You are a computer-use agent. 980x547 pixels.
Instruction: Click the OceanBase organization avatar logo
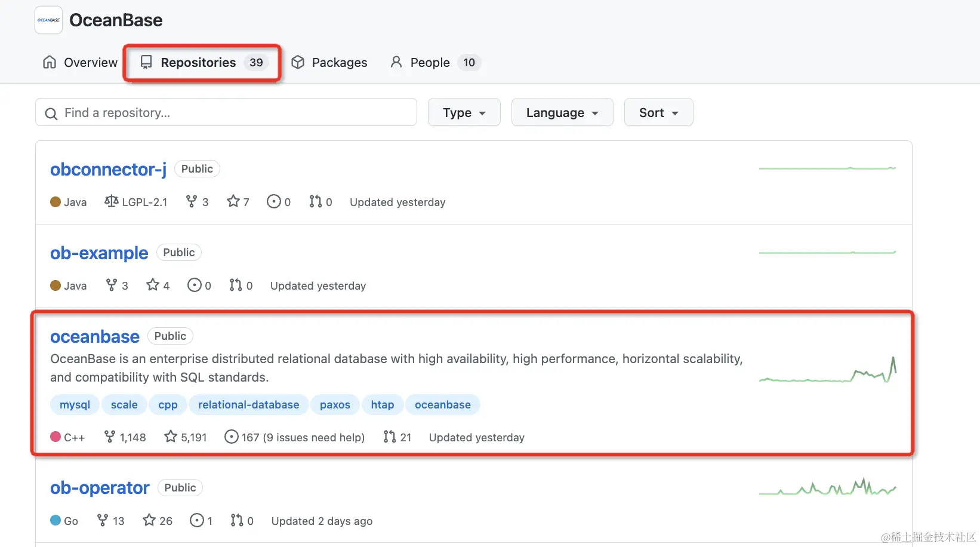pos(48,20)
